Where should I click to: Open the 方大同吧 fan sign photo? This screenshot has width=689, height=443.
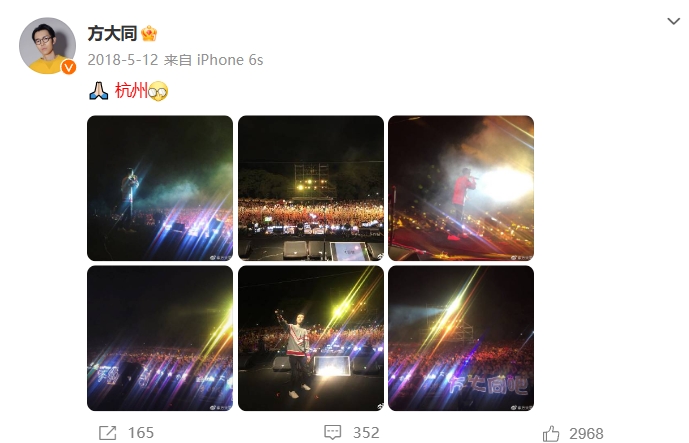tap(461, 338)
